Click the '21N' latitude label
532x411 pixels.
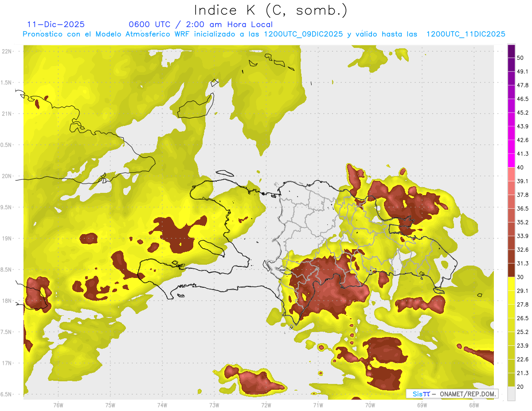pyautogui.click(x=8, y=114)
